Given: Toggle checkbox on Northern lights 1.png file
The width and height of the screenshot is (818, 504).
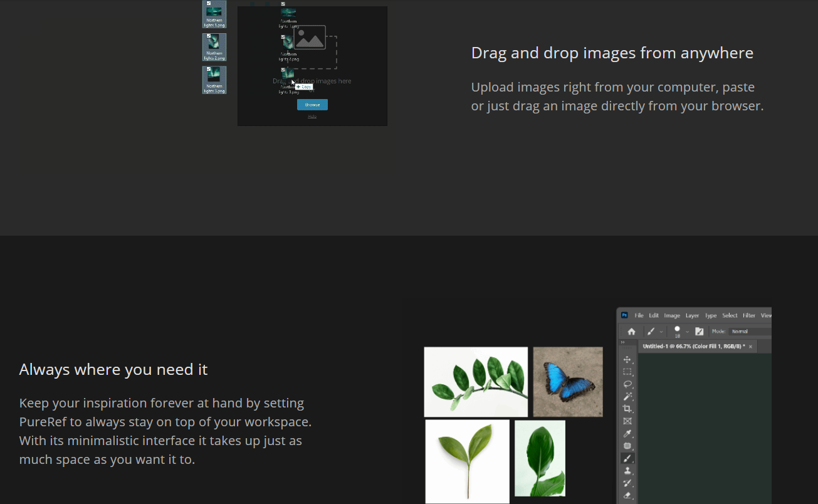Looking at the screenshot, I should pos(209,3).
